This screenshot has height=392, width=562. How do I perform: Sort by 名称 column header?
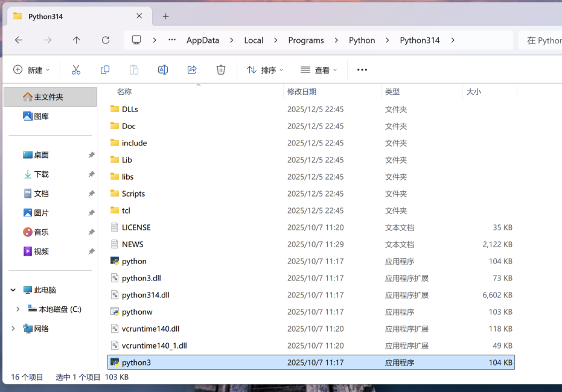pos(124,92)
